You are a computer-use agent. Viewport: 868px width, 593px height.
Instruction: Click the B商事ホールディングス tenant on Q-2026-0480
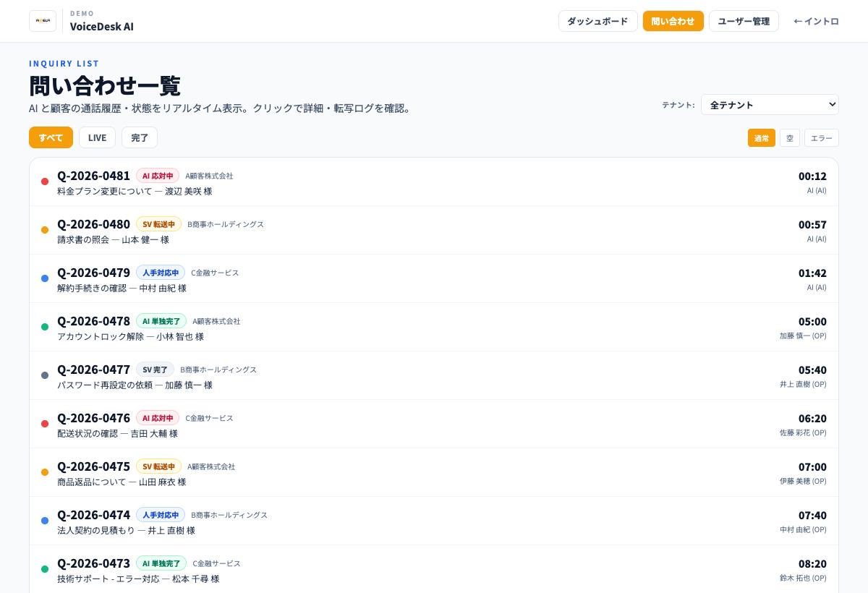pyautogui.click(x=226, y=224)
